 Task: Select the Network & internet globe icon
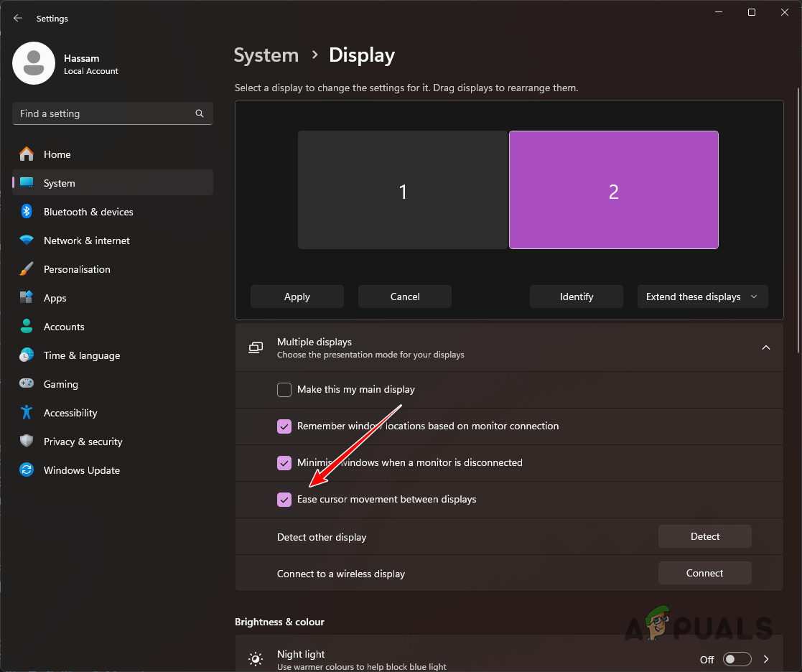point(27,240)
